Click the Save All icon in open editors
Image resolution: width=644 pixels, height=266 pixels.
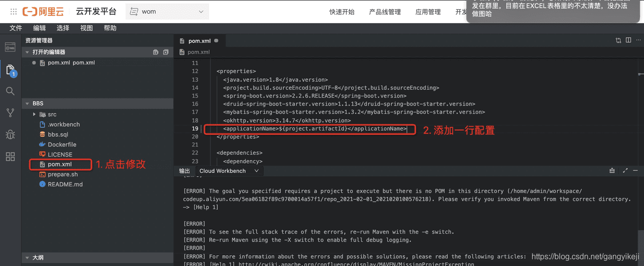click(156, 52)
